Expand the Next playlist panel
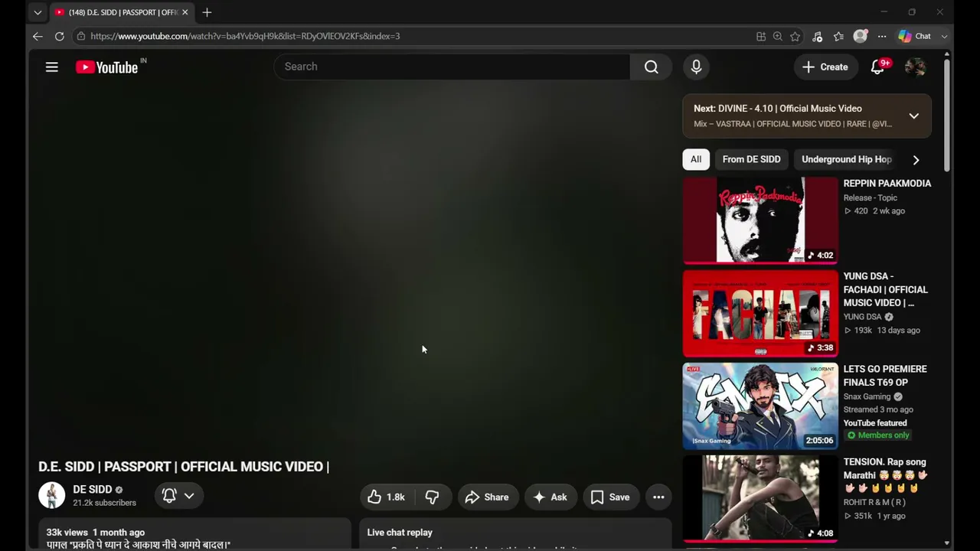 pyautogui.click(x=914, y=116)
